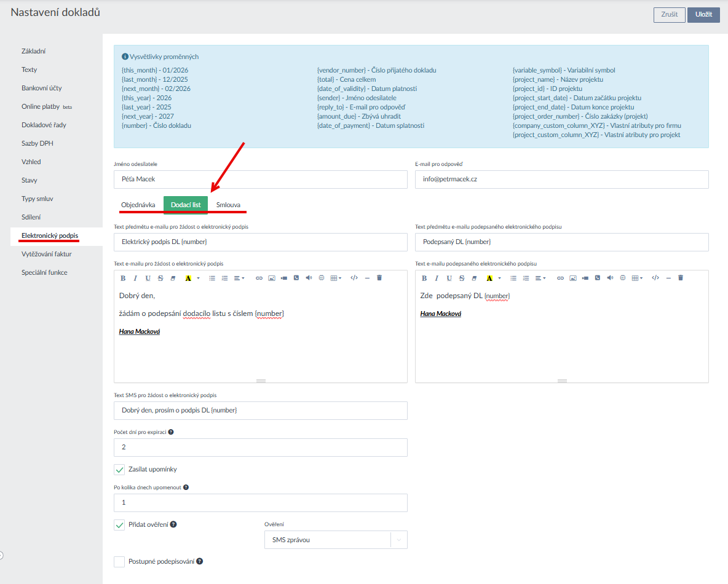This screenshot has height=584, width=728.
Task: Expand the table dropdown in request email editor
Action: point(336,278)
